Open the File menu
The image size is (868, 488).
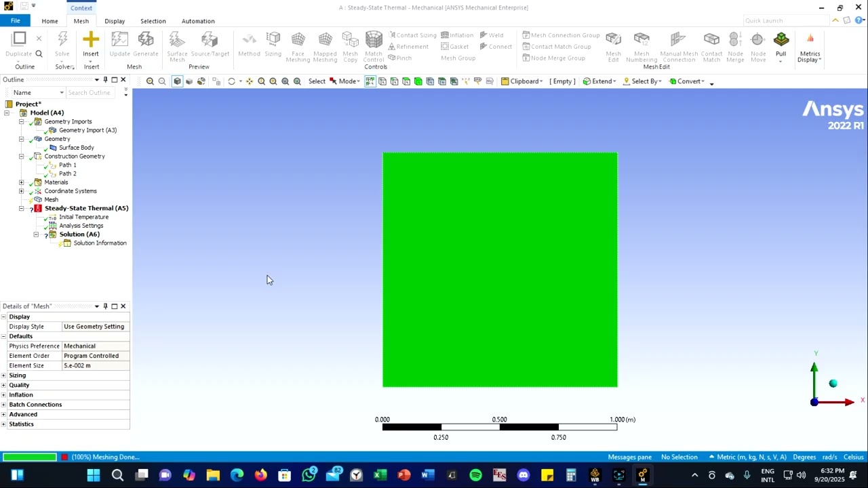(x=16, y=21)
